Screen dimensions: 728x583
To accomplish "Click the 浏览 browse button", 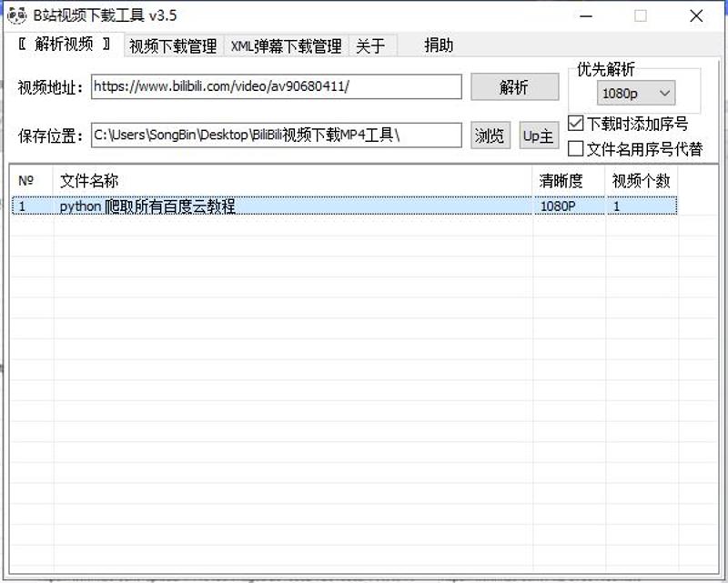I will point(490,136).
